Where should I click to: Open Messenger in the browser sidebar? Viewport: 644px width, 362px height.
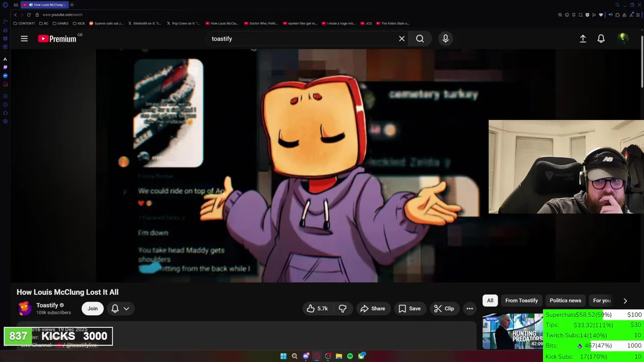pos(5,75)
